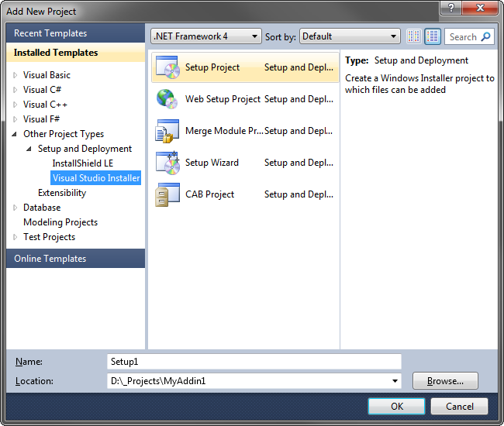Switch to medium icons list view

pos(433,36)
